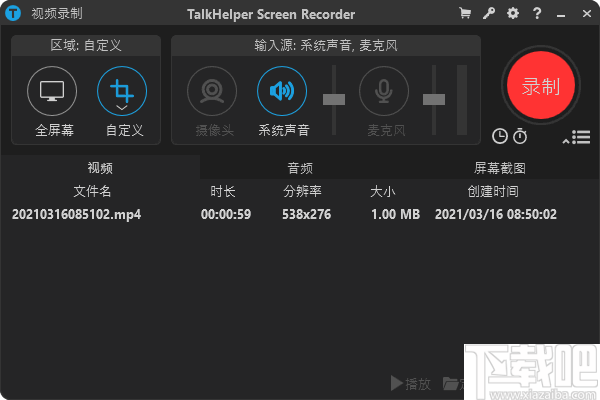Enable the webcam input
Image resolution: width=600 pixels, height=400 pixels.
212,91
